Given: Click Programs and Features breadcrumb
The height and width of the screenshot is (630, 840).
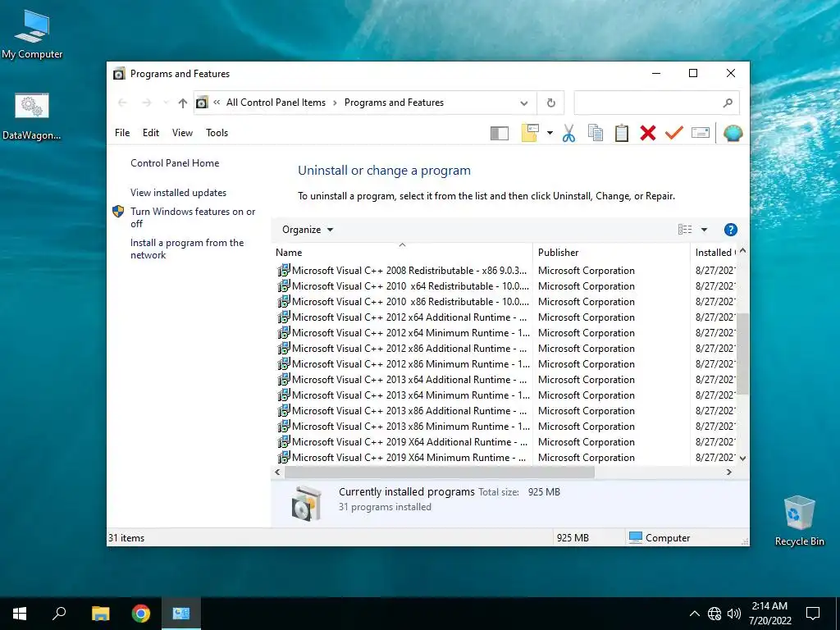Looking at the screenshot, I should point(394,103).
